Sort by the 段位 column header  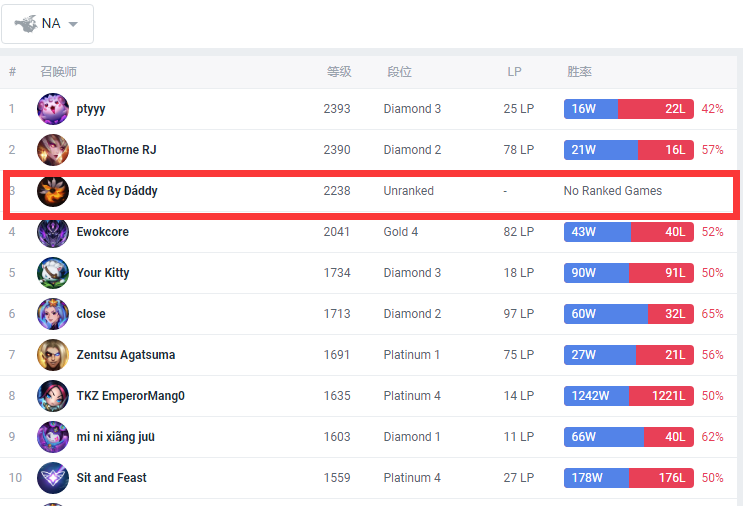pyautogui.click(x=399, y=72)
